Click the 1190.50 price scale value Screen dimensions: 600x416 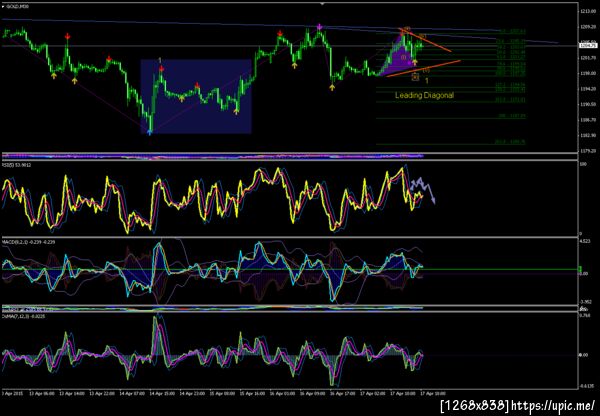pos(589,104)
